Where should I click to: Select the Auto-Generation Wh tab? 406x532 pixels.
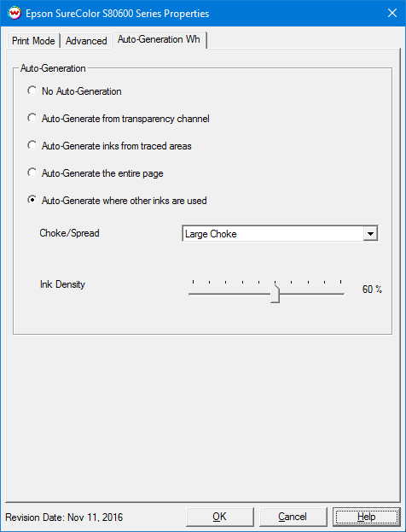coord(159,39)
